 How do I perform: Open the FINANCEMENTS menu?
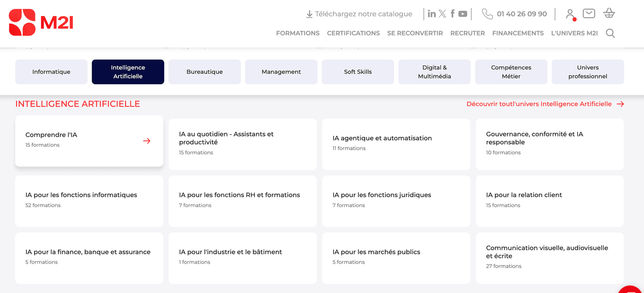coord(518,33)
